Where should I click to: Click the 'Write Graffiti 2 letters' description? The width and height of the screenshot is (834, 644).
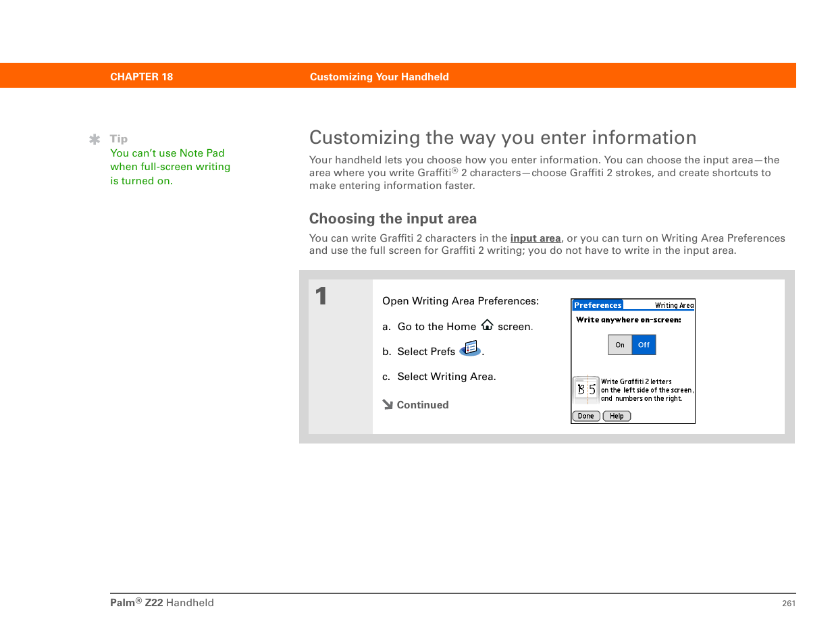point(647,390)
